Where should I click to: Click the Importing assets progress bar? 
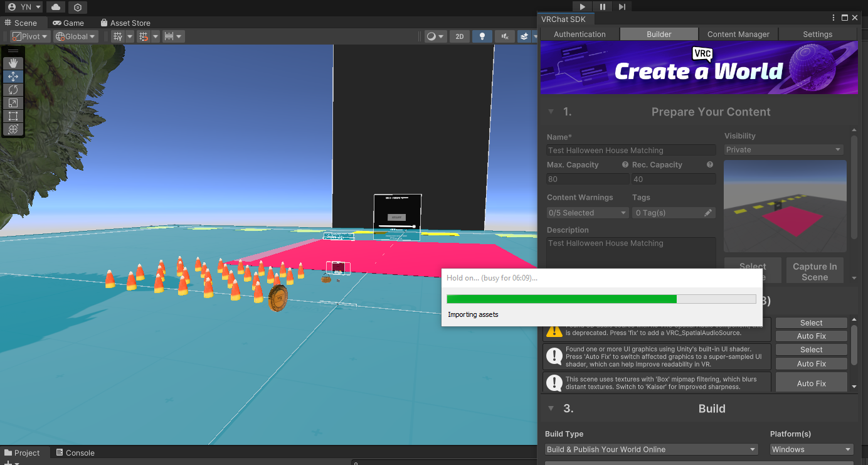(x=601, y=299)
